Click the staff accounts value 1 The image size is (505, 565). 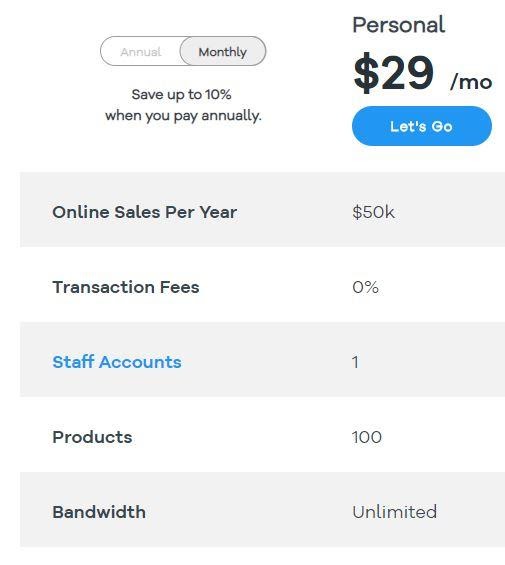pyautogui.click(x=355, y=362)
